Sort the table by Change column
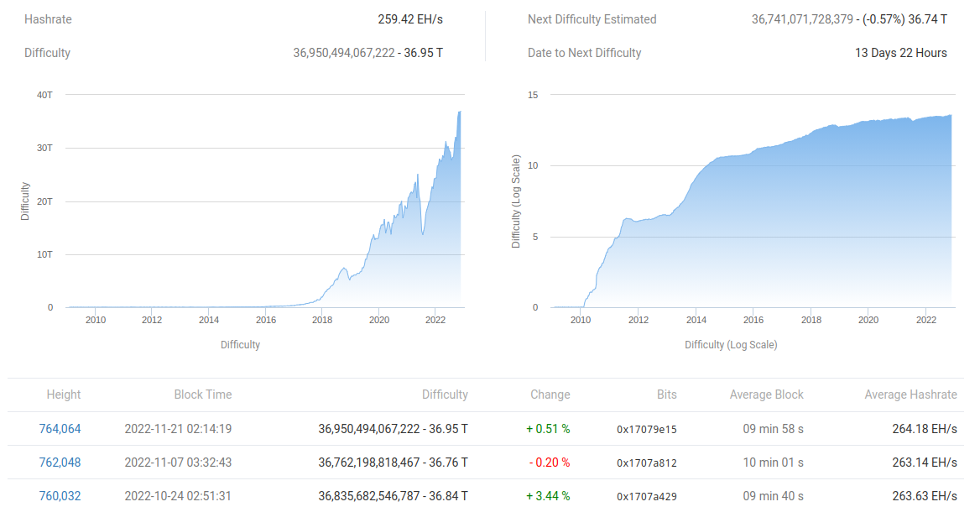The width and height of the screenshot is (980, 507). pos(550,395)
